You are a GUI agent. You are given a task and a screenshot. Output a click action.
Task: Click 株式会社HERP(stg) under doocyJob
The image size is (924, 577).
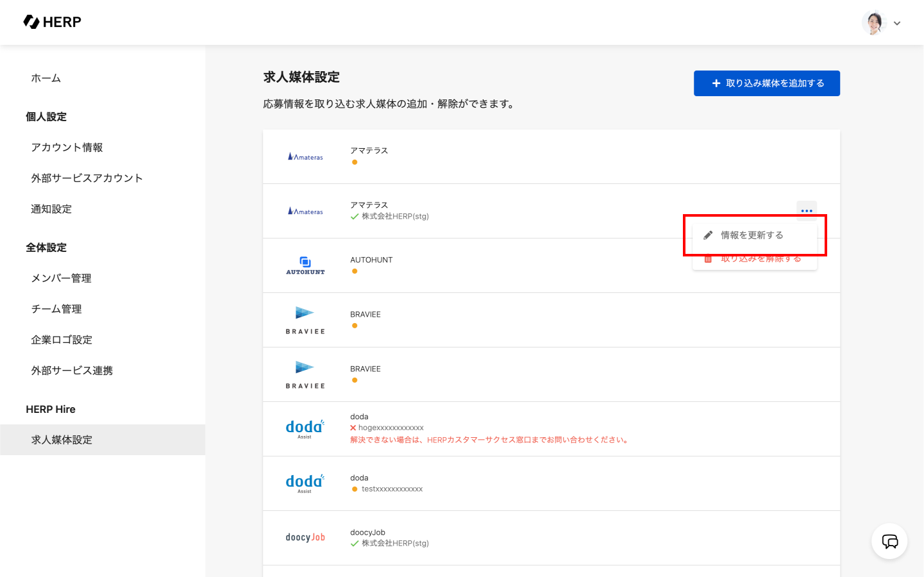[x=395, y=544]
